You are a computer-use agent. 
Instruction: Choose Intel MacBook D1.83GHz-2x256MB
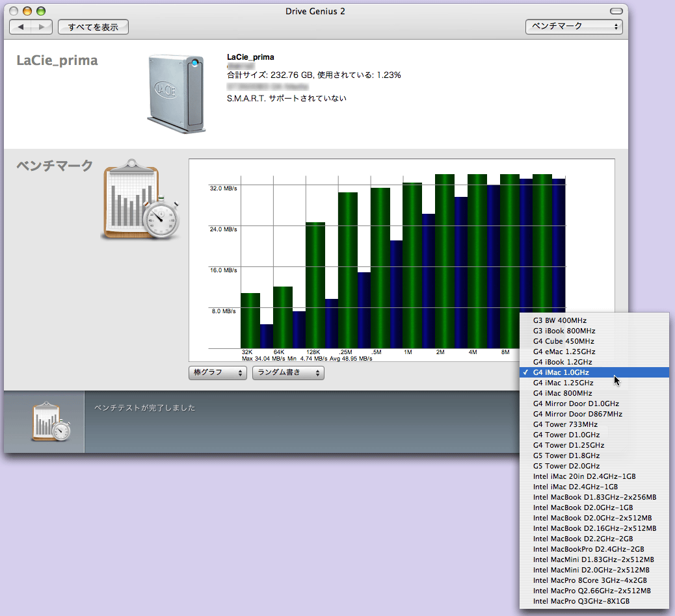[x=594, y=497]
